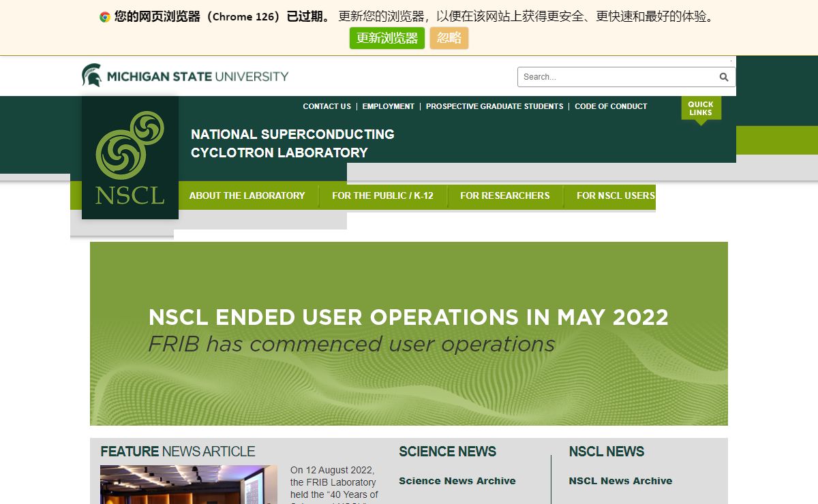Open the Code of Conduct link

(x=611, y=106)
